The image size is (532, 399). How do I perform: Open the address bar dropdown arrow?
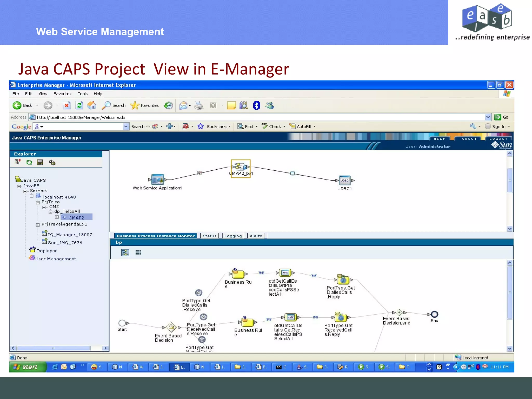pyautogui.click(x=488, y=117)
